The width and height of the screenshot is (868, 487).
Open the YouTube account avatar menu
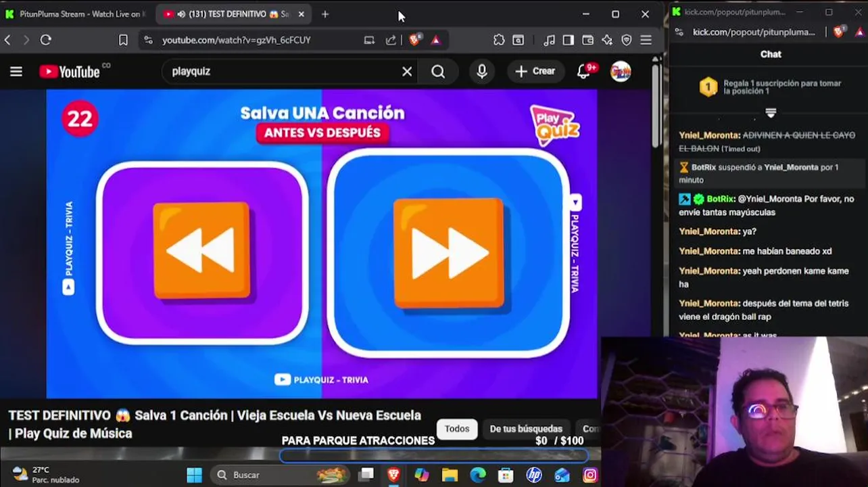tap(621, 72)
